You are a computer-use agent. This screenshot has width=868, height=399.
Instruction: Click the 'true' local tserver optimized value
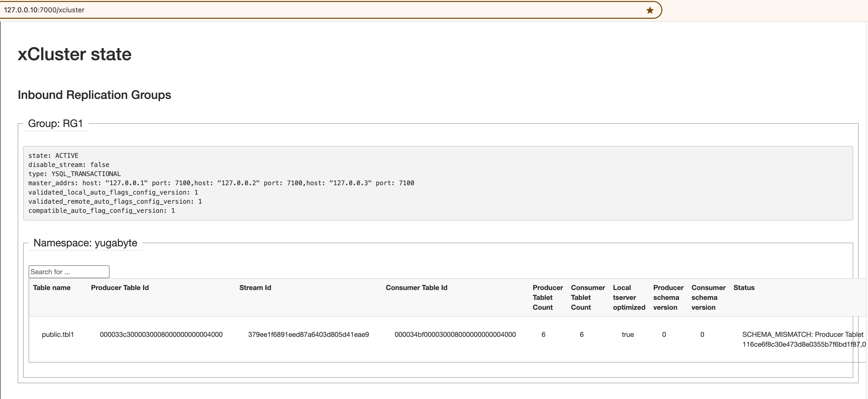[627, 334]
